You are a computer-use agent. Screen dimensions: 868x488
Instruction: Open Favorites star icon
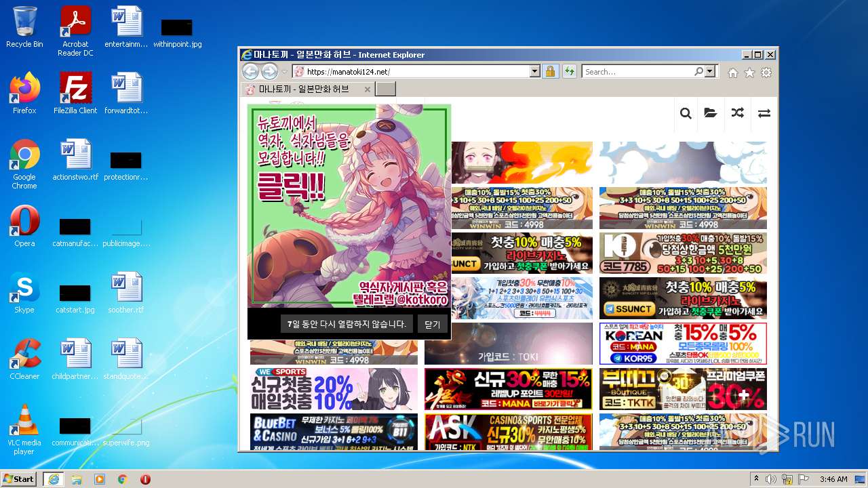click(749, 73)
